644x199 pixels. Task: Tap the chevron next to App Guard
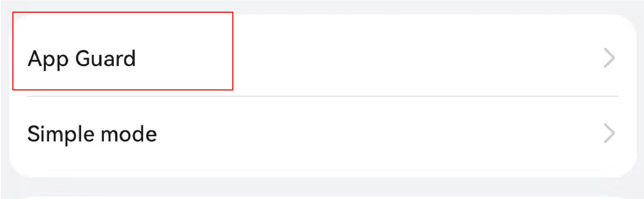coord(609,58)
